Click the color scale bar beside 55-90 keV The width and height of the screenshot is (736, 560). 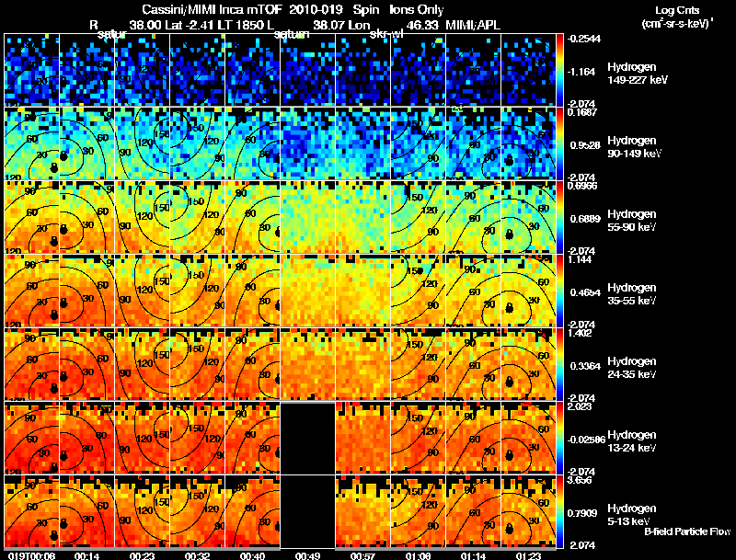pyautogui.click(x=560, y=218)
